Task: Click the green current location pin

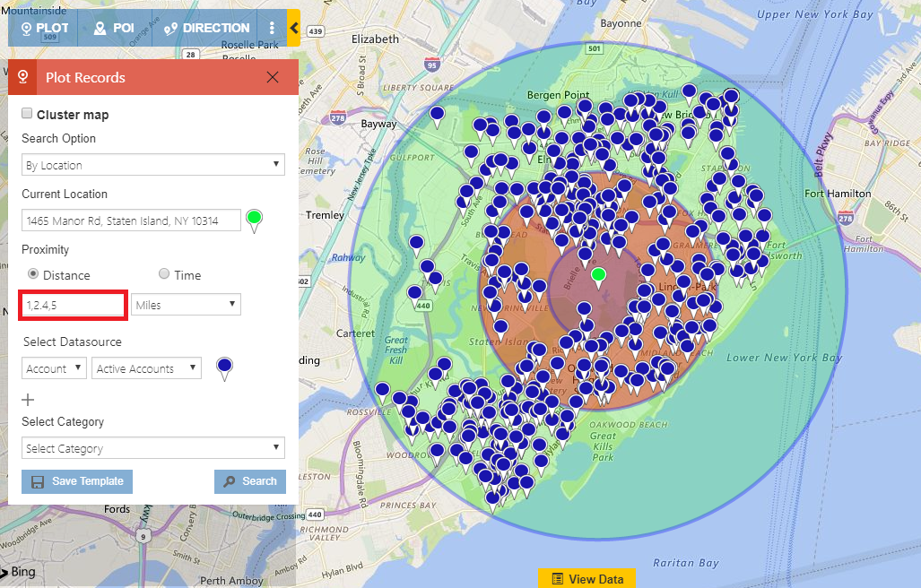Action: coord(255,219)
